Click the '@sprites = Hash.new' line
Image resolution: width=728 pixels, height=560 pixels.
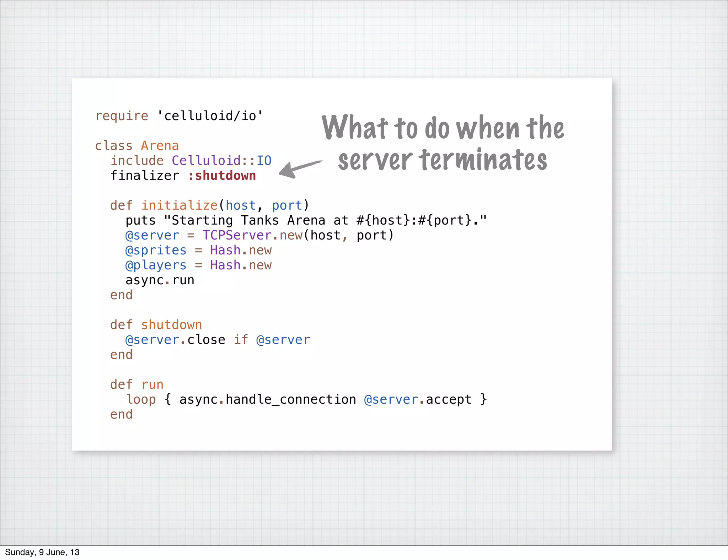198,250
